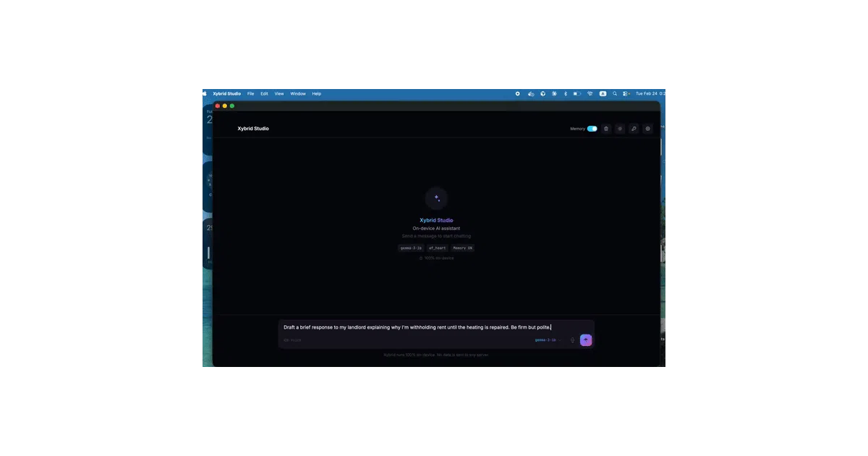Open the Window menu
Viewport: 868px width, 456px height.
point(298,93)
